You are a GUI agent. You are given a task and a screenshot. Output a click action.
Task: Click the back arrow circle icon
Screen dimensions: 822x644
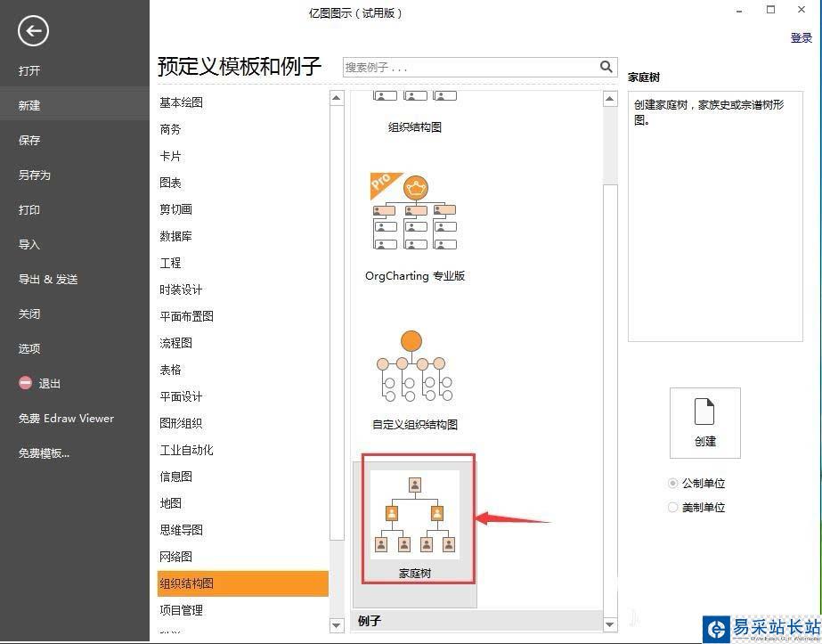click(x=33, y=31)
